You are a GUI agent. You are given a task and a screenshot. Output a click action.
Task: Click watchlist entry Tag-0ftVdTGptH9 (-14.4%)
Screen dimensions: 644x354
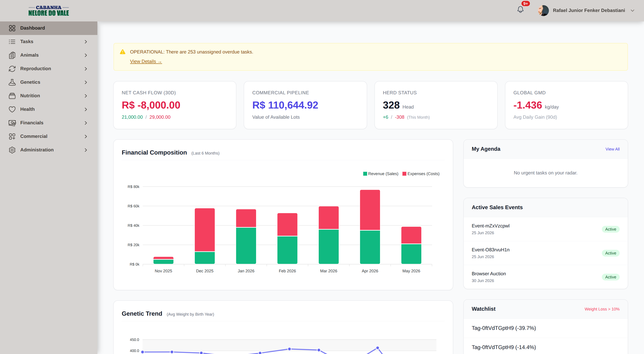(504, 347)
